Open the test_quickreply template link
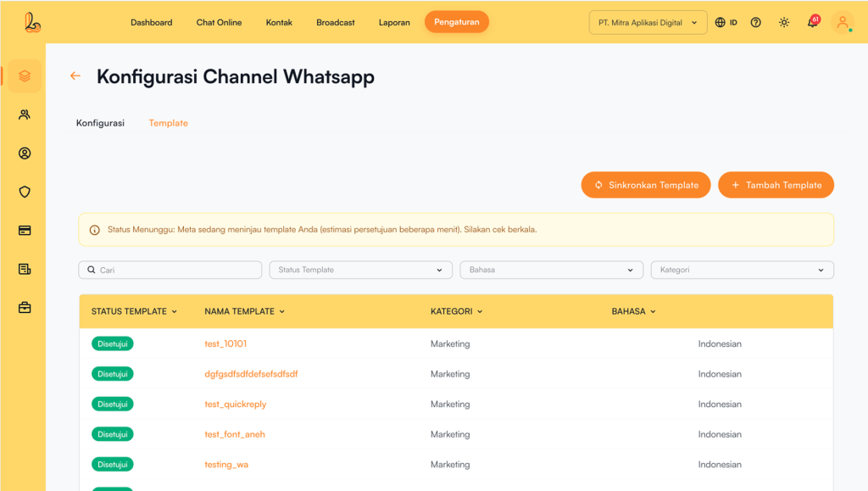The height and width of the screenshot is (491, 868). (x=236, y=405)
